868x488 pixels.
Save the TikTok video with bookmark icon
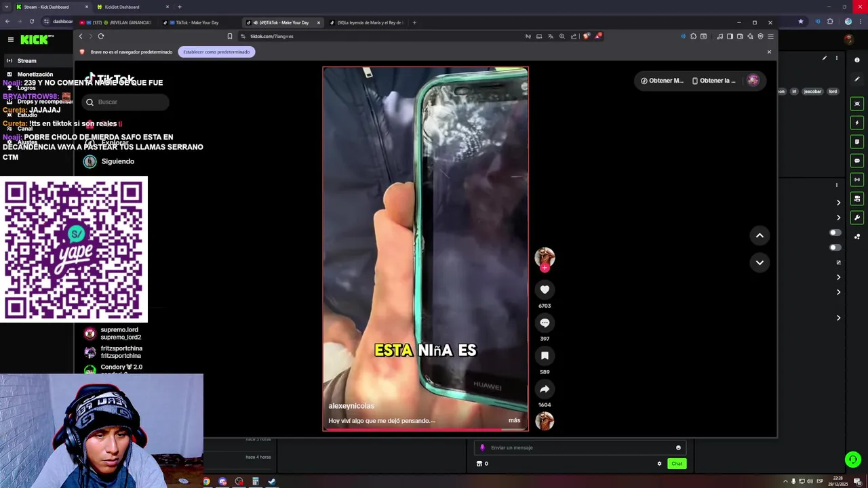(x=545, y=356)
